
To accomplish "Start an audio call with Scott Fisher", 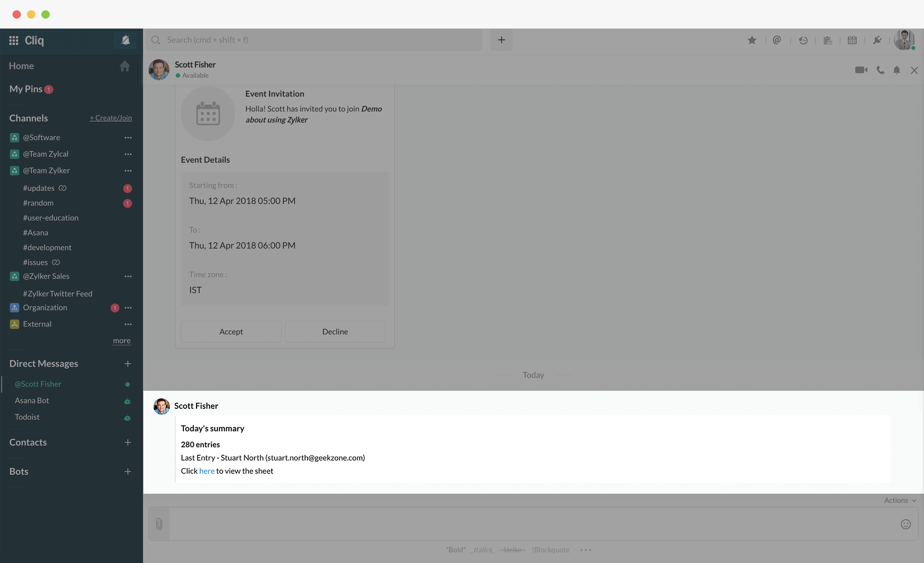I will (x=880, y=70).
